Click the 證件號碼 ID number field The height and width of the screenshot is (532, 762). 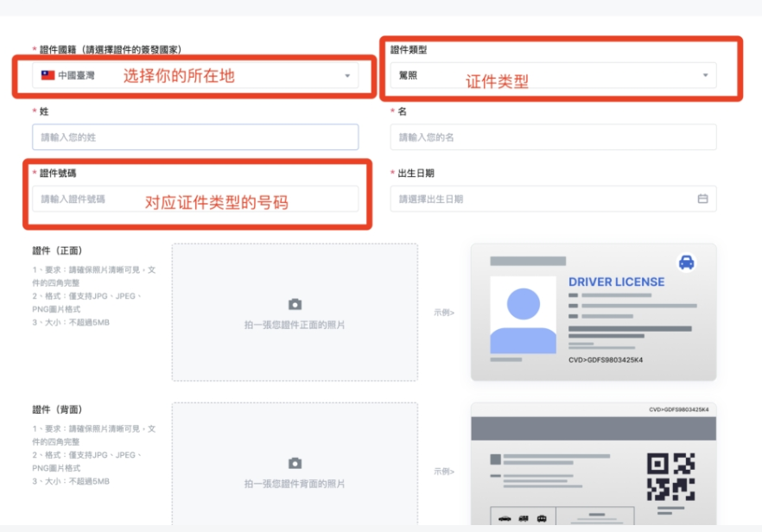pos(190,198)
